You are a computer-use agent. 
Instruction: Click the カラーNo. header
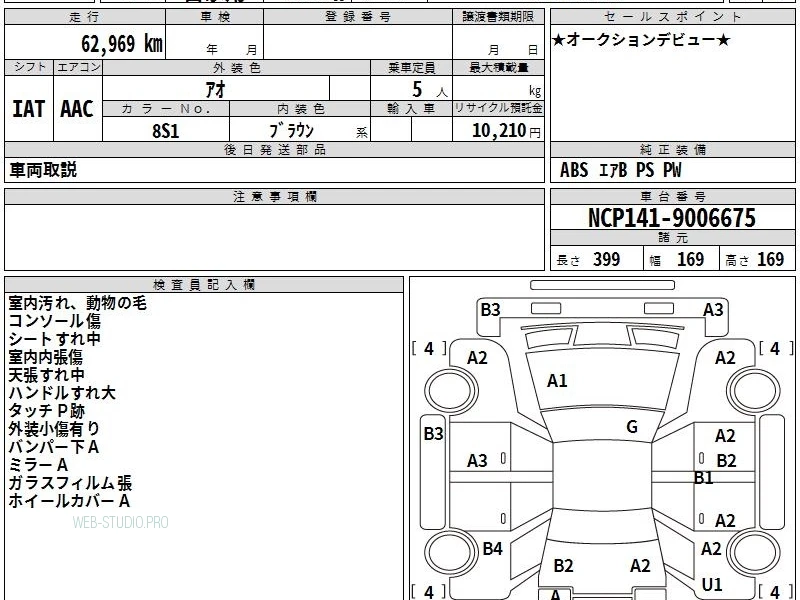pyautogui.click(x=166, y=109)
